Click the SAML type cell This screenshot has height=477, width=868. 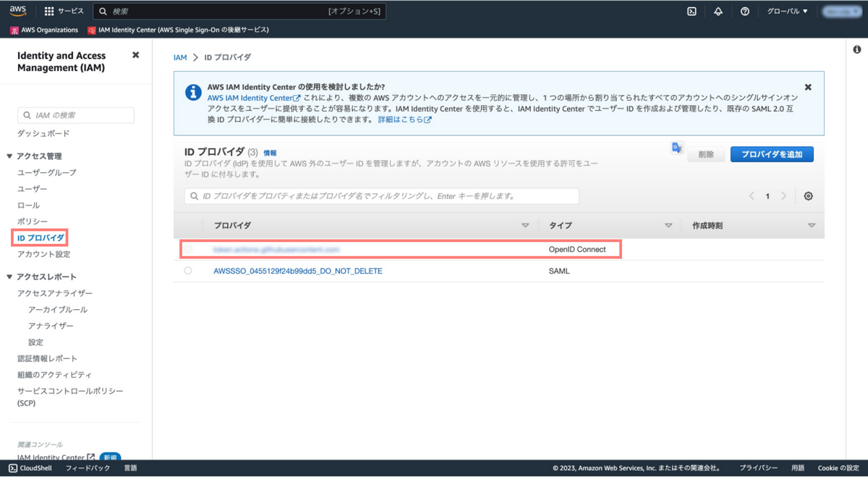coord(559,271)
